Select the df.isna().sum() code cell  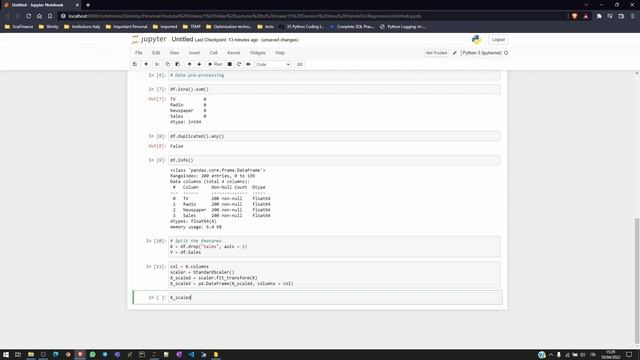(335, 89)
